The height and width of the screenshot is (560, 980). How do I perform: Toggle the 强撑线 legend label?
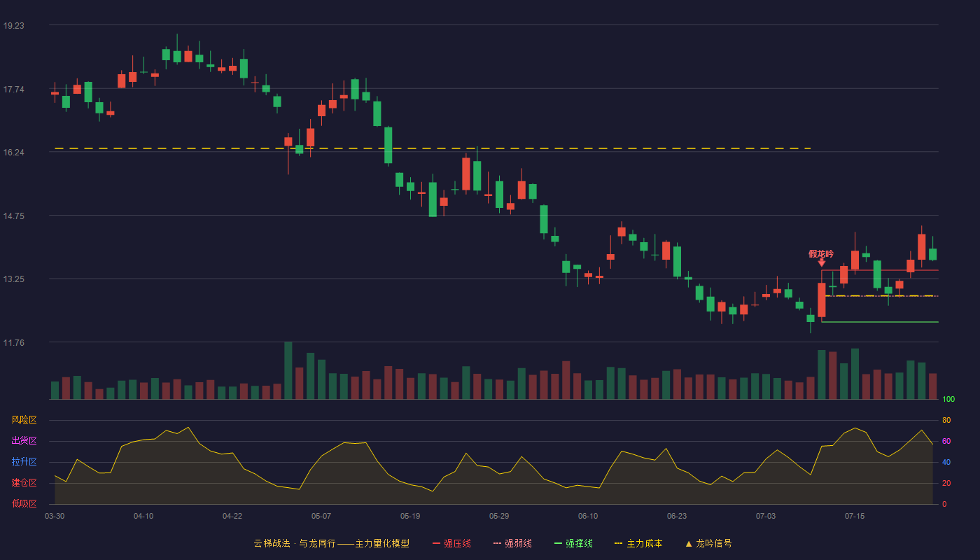tap(579, 544)
